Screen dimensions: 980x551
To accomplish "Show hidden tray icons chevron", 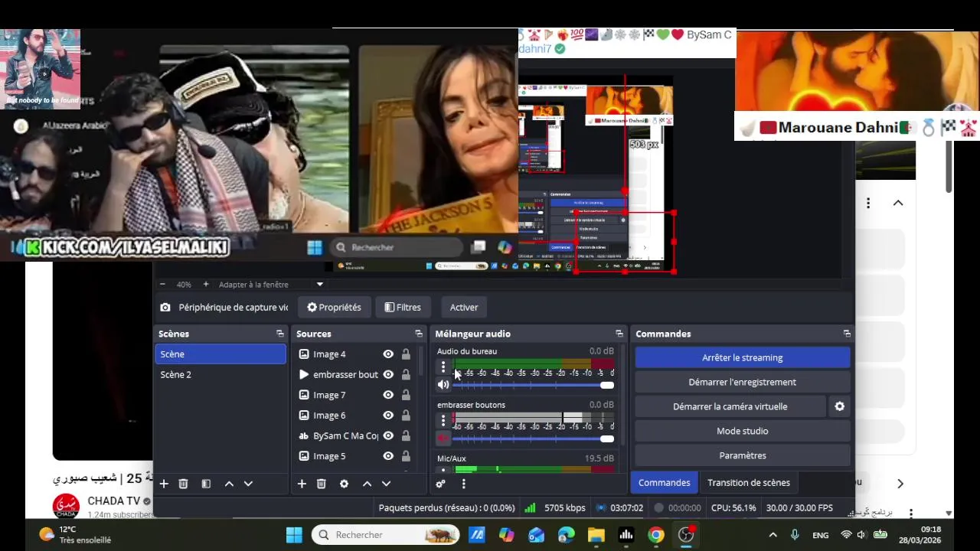I will (773, 535).
